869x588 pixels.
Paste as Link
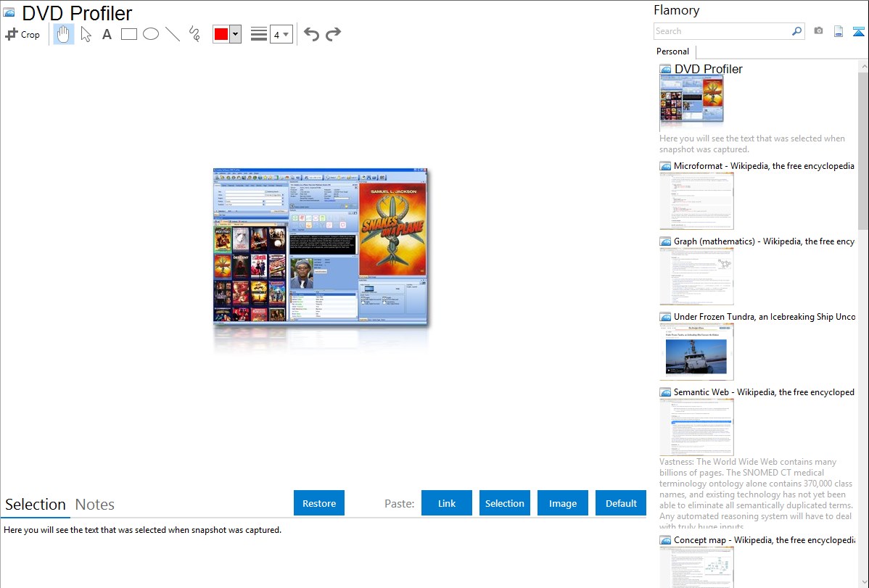click(447, 503)
